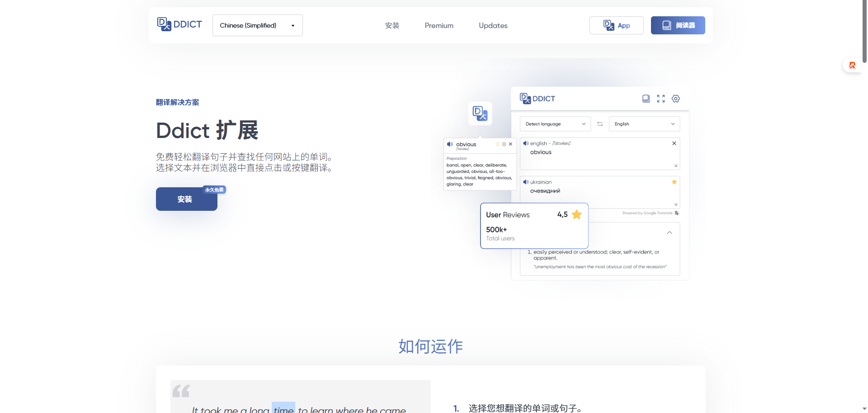This screenshot has width=868, height=413.
Task: Play Ukrainian pronunciation speaker icon
Action: 526,182
